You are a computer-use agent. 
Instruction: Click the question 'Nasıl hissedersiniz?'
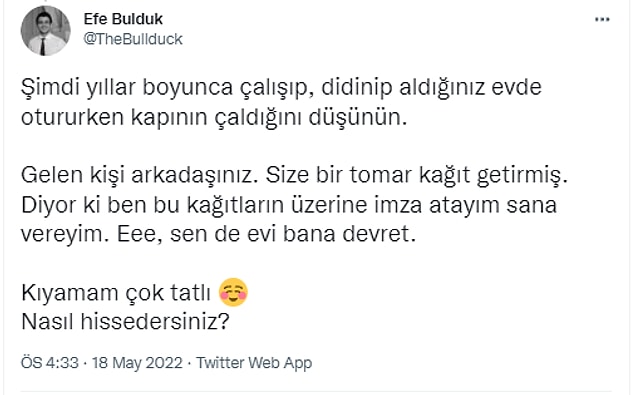pyautogui.click(x=125, y=322)
